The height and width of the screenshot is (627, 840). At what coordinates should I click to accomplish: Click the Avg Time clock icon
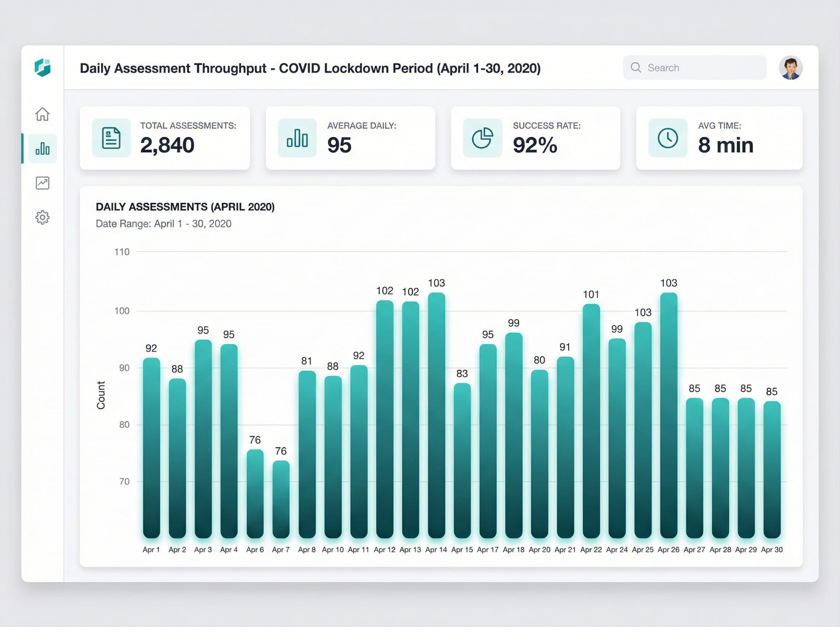point(668,138)
